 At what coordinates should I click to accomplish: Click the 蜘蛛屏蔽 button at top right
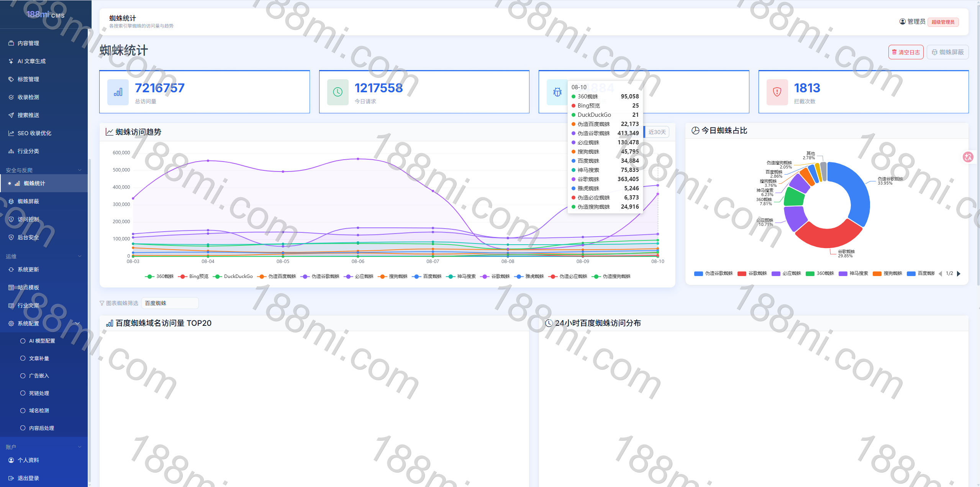[x=948, y=52]
